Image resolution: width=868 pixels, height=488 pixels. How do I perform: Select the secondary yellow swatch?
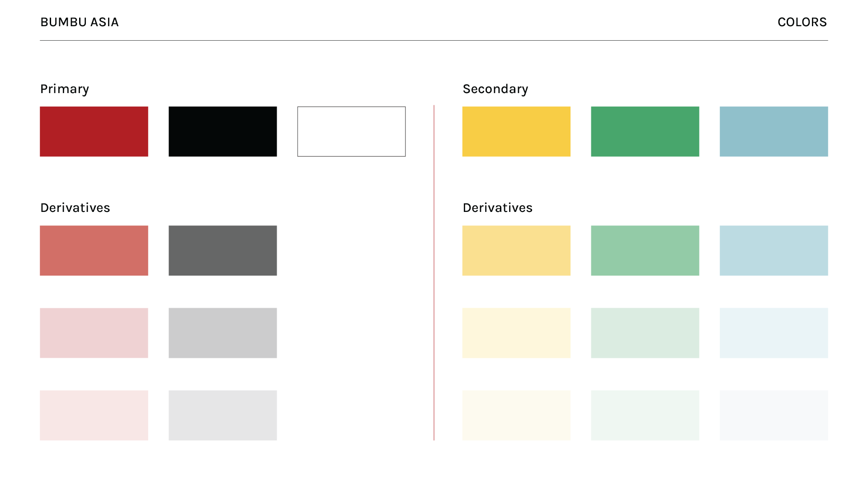(516, 131)
